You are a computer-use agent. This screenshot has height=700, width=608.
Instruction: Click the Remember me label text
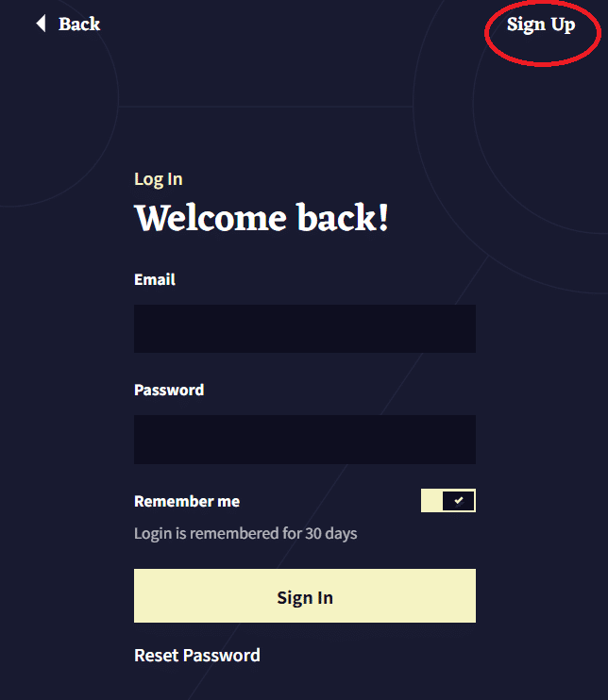coord(187,501)
